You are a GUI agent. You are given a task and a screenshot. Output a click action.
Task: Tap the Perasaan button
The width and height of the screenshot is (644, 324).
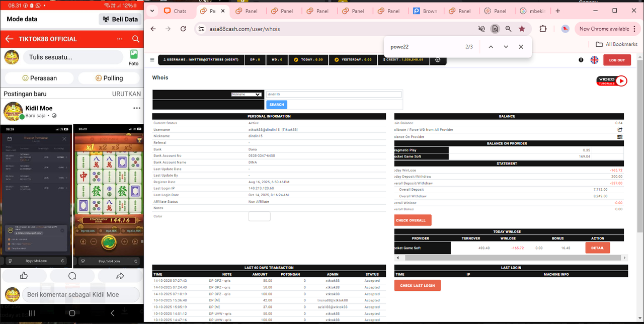[40, 78]
